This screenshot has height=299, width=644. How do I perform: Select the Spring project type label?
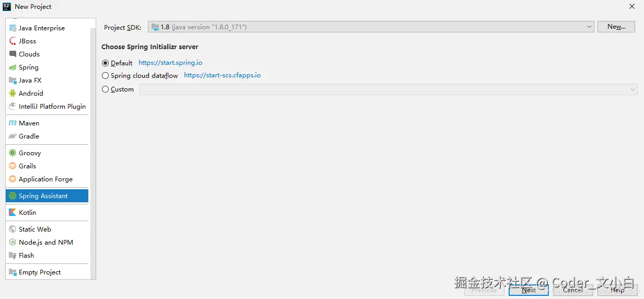click(29, 67)
